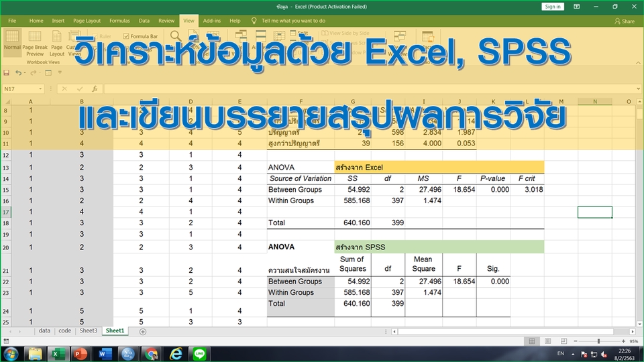Screen dimensions: 644x362
Task: Click zoom in plus button
Action: (623, 341)
